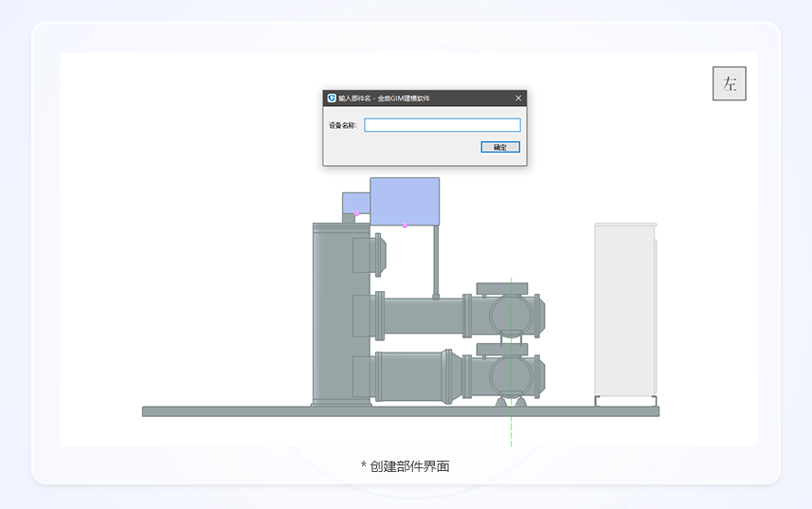Click the 设备名称 text input field
This screenshot has height=509, width=812.
[442, 125]
